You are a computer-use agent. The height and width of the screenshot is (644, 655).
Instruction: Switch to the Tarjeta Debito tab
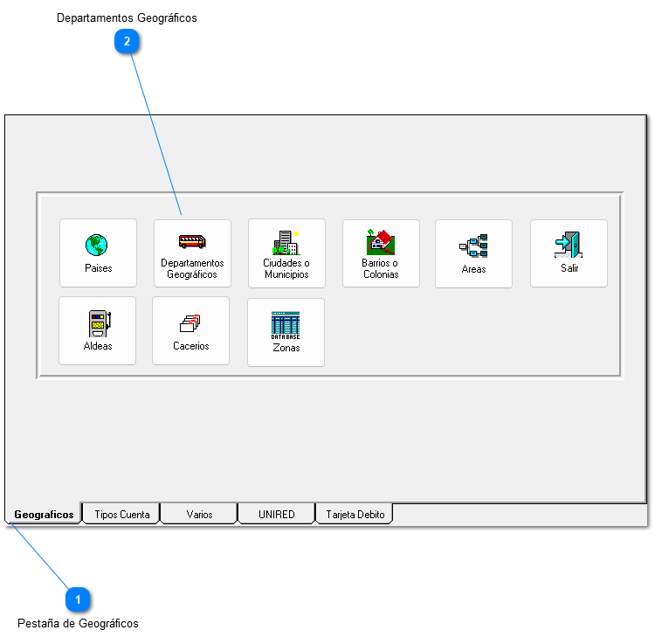coord(355,515)
